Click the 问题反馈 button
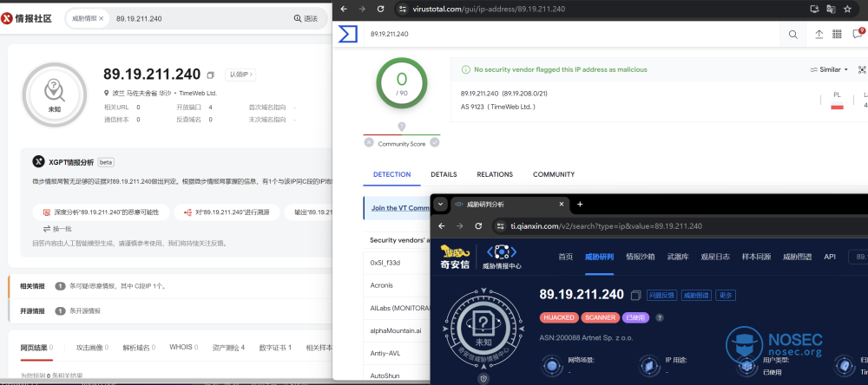The height and width of the screenshot is (385, 868). (x=661, y=296)
